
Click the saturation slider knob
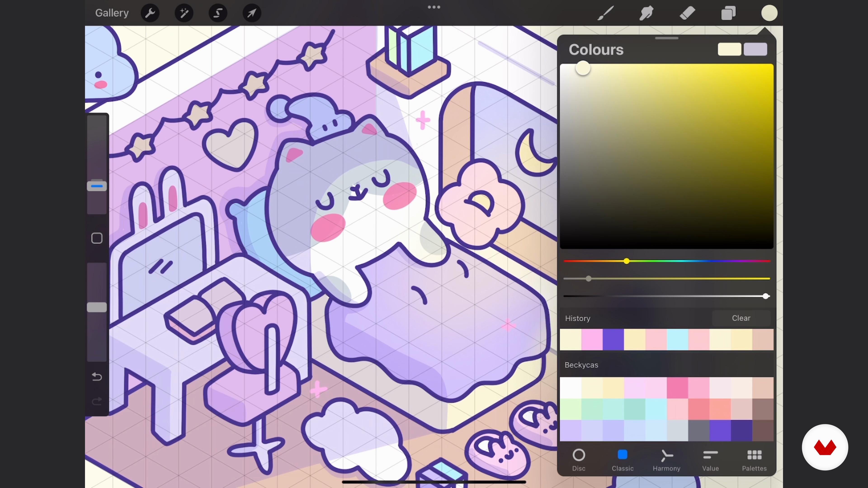588,279
